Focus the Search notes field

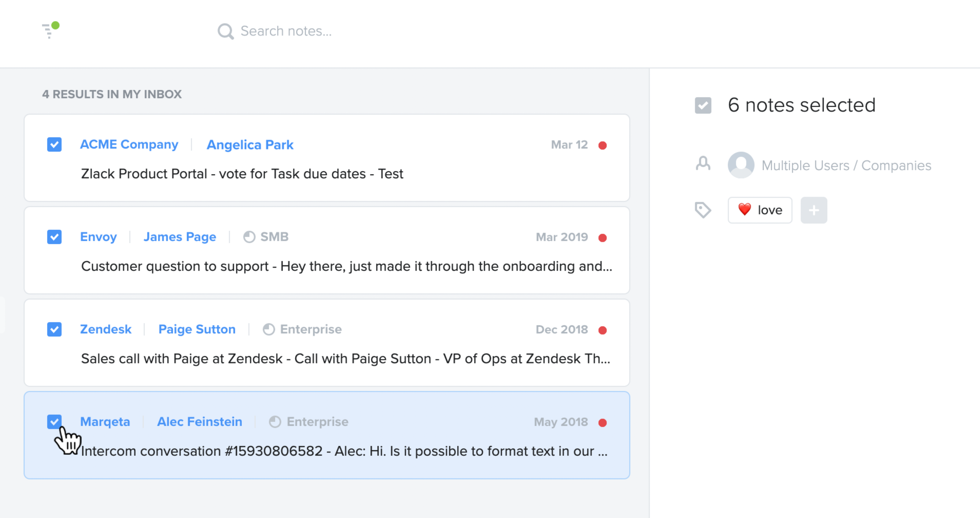point(286,31)
